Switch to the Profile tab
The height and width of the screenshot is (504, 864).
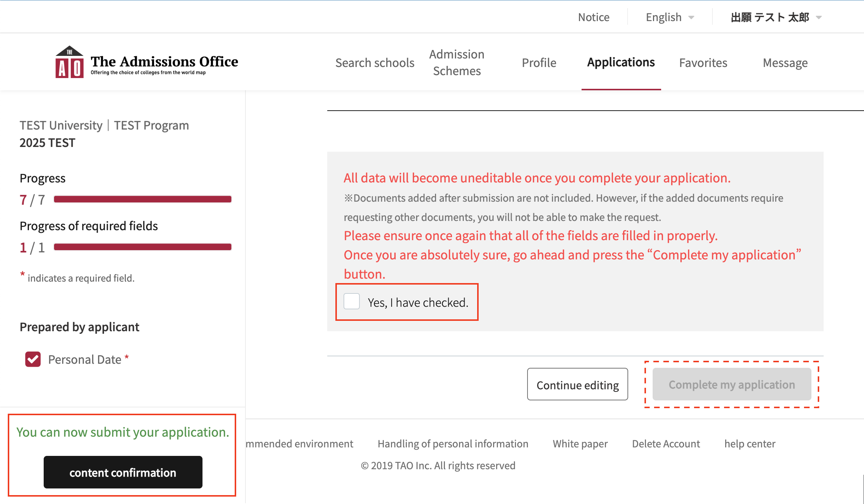click(539, 63)
